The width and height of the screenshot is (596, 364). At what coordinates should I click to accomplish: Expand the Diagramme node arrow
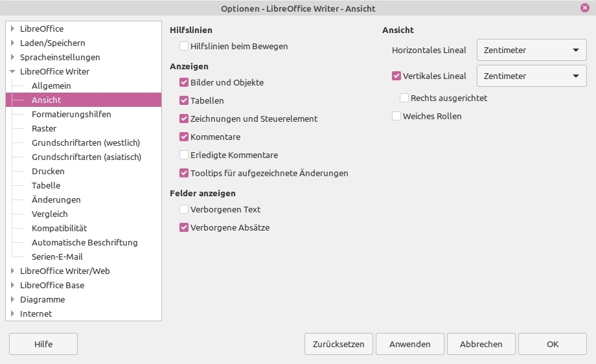[x=12, y=299]
